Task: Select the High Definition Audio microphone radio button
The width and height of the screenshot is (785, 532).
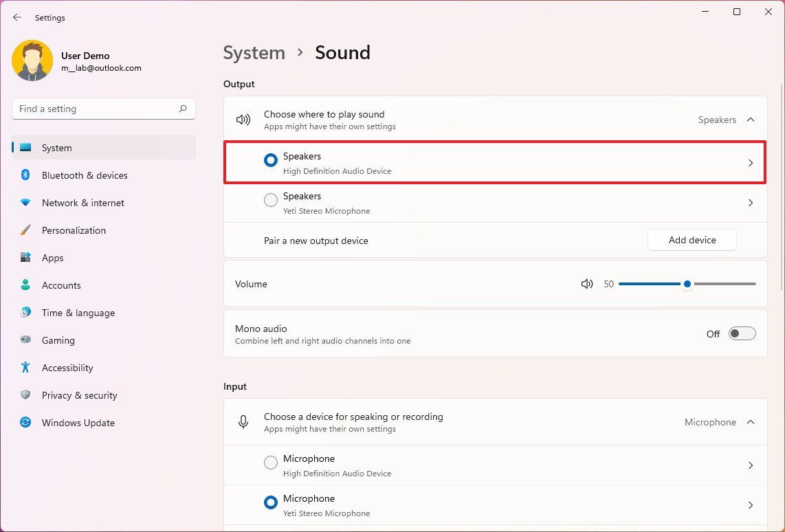Action: (x=270, y=463)
